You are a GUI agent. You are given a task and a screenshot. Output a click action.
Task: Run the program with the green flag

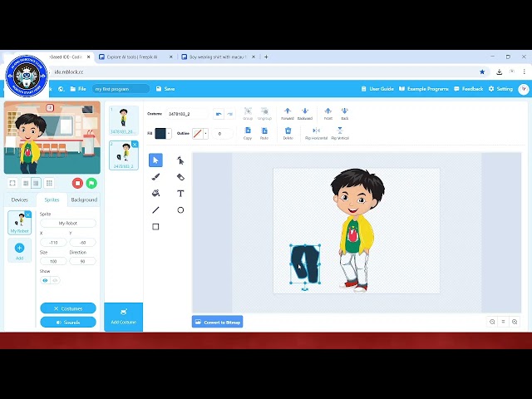pos(91,183)
